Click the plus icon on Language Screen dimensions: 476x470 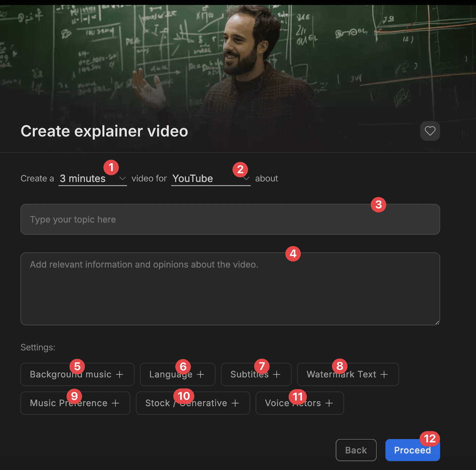[201, 375]
